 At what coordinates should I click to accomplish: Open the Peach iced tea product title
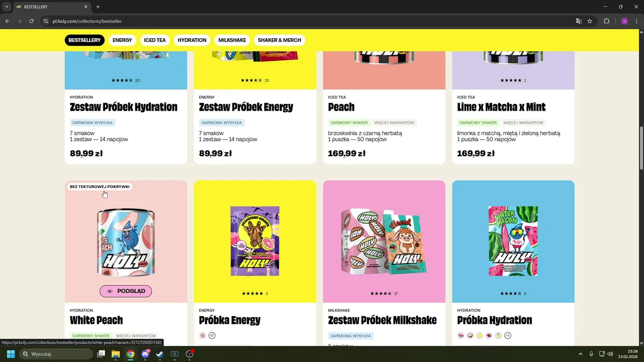pyautogui.click(x=341, y=107)
